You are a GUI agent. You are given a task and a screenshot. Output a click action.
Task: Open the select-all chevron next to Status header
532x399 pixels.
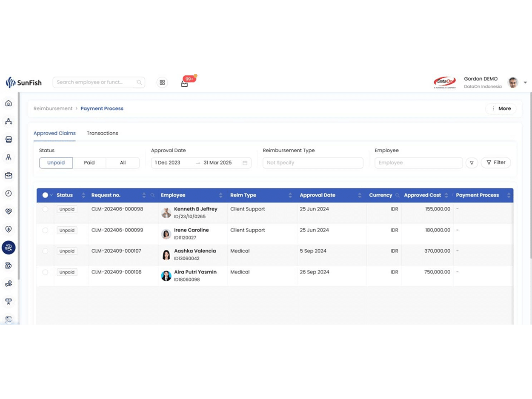point(51,195)
